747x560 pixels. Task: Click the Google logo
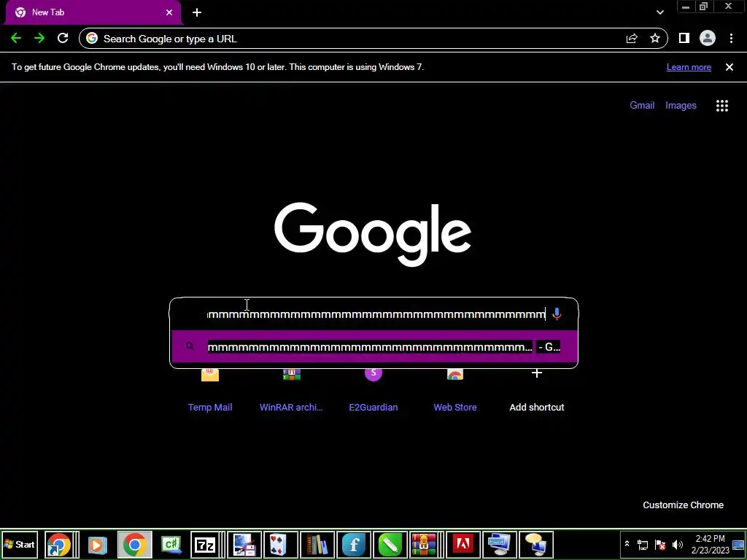coord(373,234)
